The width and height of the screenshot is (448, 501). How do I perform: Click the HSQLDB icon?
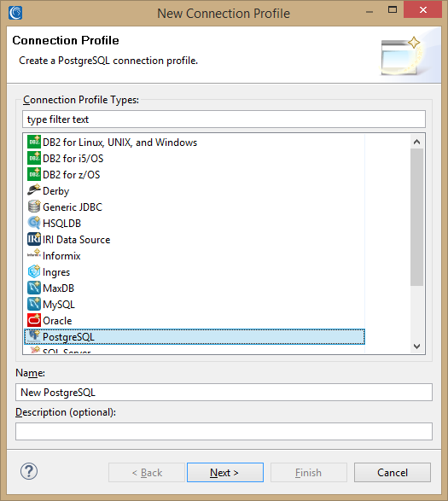click(x=34, y=223)
